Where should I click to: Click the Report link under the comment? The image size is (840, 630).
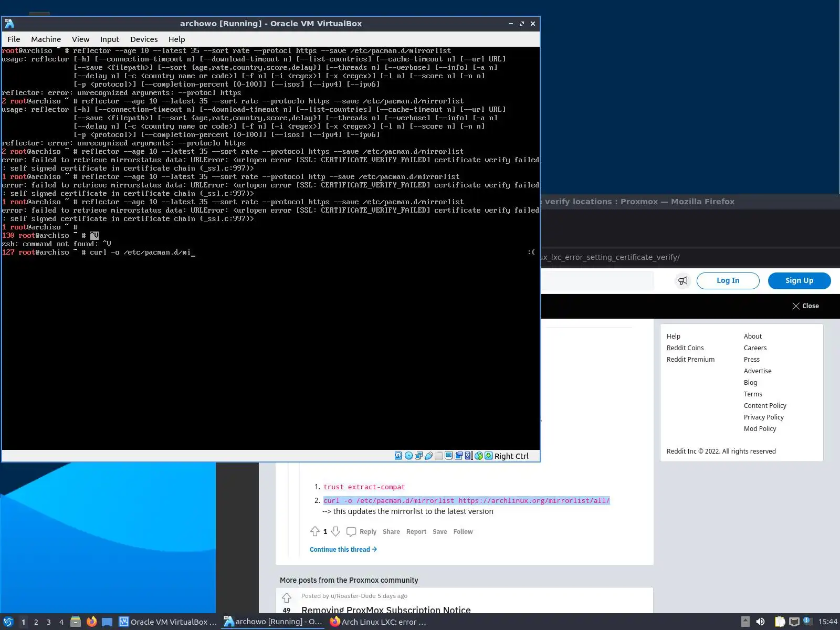click(416, 532)
